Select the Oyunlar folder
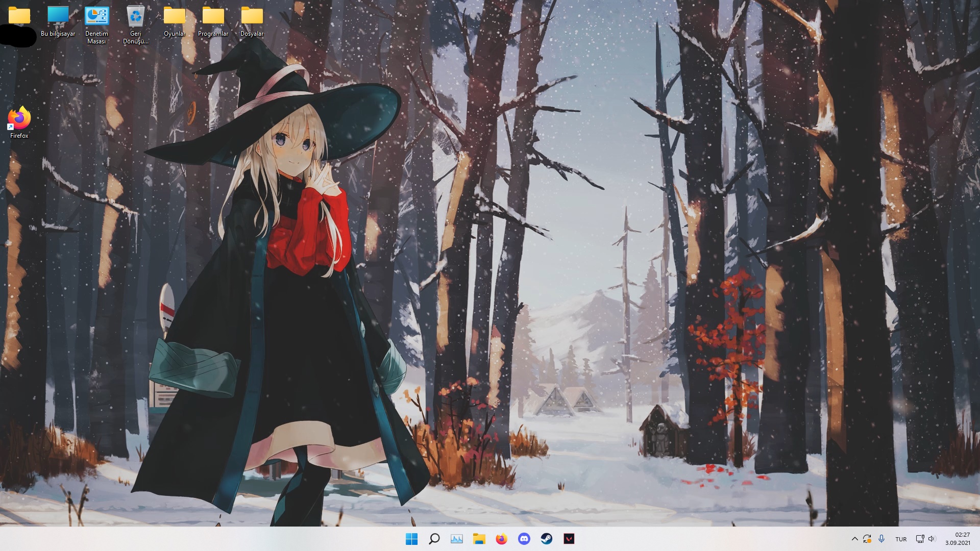The image size is (980, 551). 175,21
